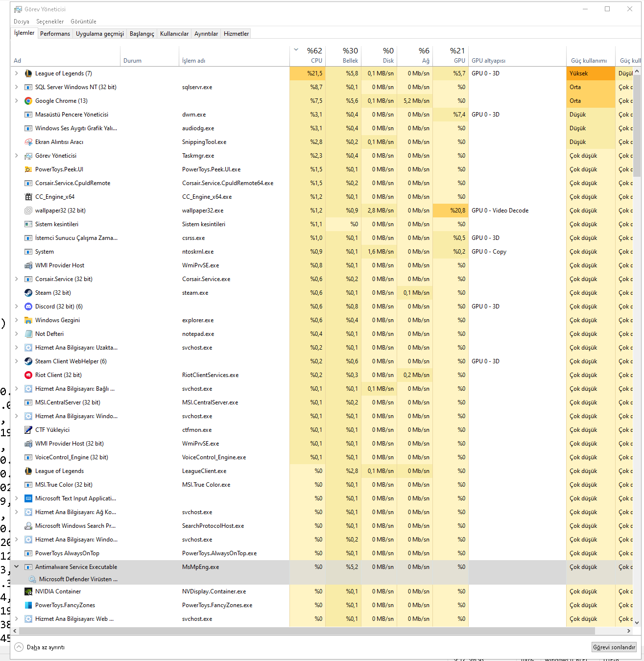Expand the Corsair.Service (32 bit) group
Viewport: 644px width, 661px height.
[16, 279]
